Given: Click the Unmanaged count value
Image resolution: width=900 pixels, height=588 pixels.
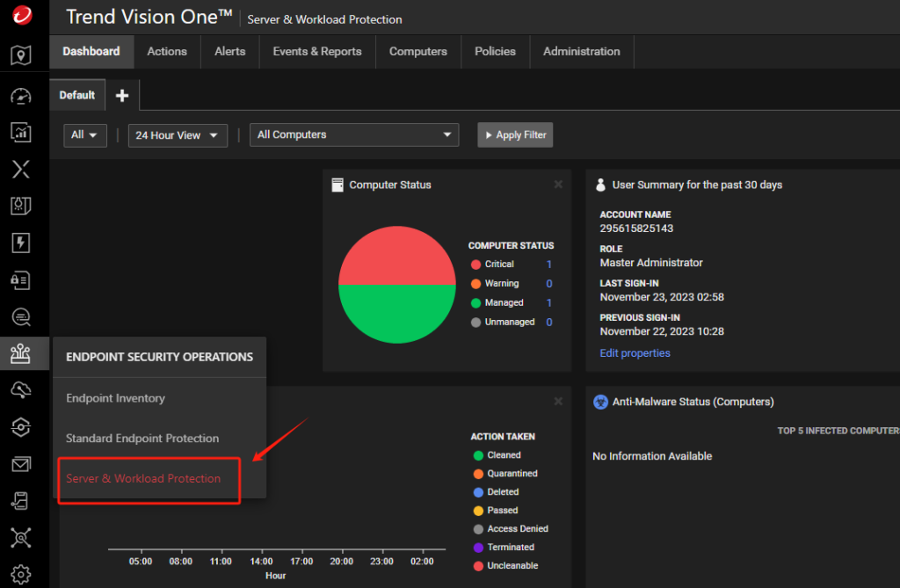Looking at the screenshot, I should (x=548, y=323).
